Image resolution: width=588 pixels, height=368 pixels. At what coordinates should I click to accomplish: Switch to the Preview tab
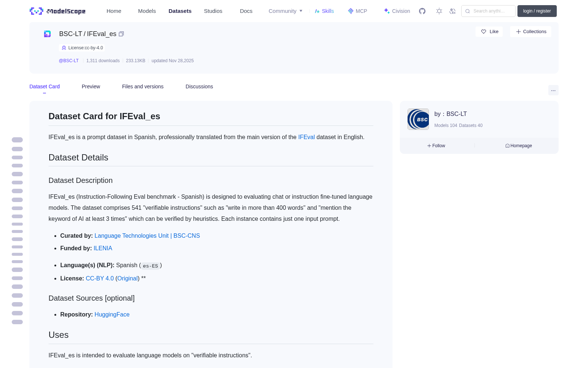pos(91,86)
